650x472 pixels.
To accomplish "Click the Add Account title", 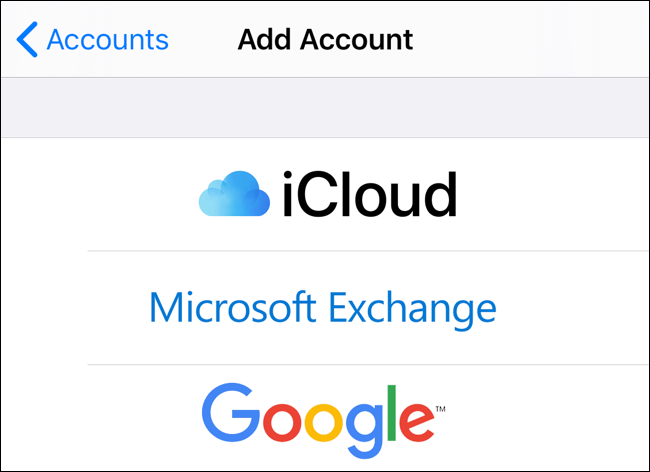I will (325, 40).
